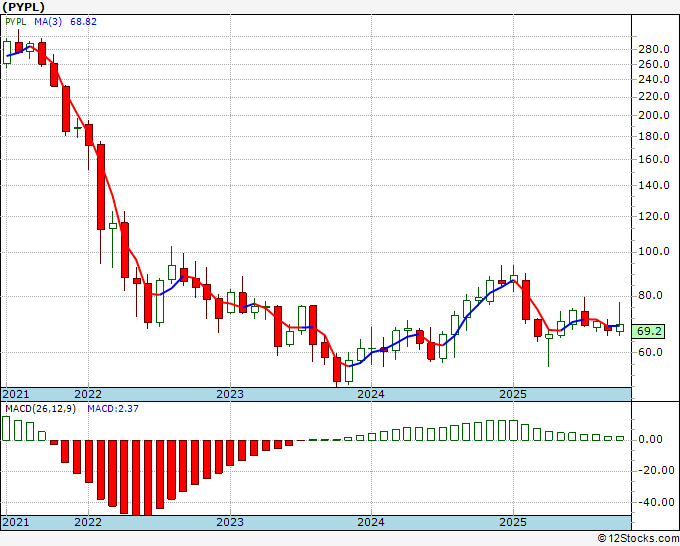Click the MA(3) legend label
The height and width of the screenshot is (546, 680).
[48, 22]
